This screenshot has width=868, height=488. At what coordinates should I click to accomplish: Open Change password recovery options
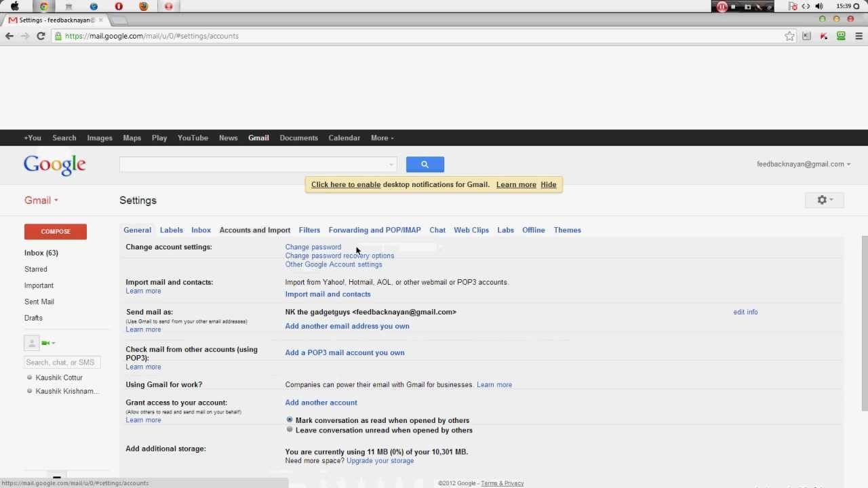(340, 256)
